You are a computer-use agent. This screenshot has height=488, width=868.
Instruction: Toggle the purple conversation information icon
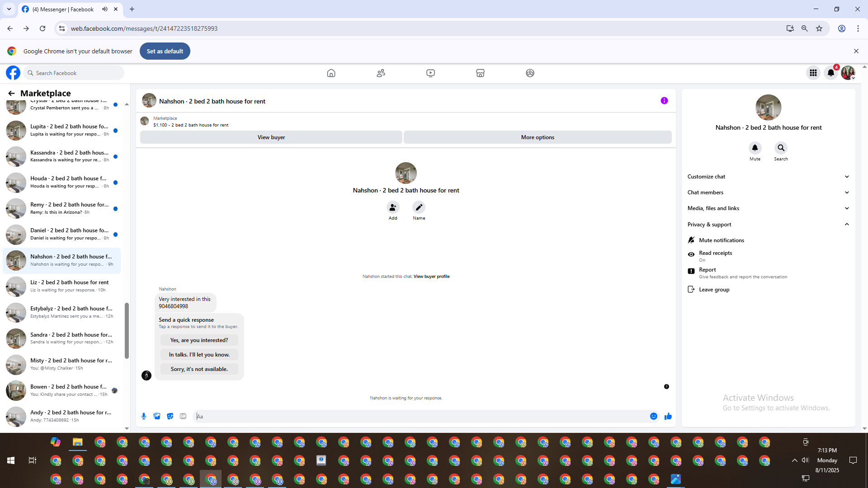[664, 101]
